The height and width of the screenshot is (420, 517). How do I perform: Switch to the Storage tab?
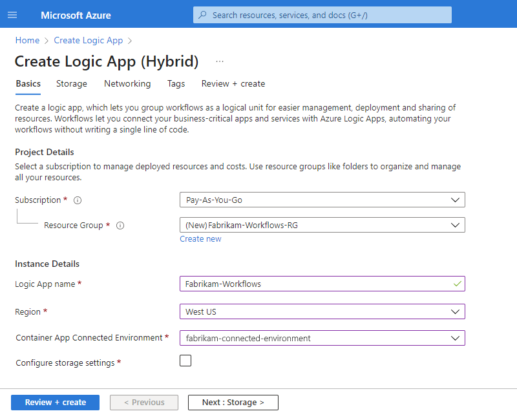pyautogui.click(x=72, y=83)
